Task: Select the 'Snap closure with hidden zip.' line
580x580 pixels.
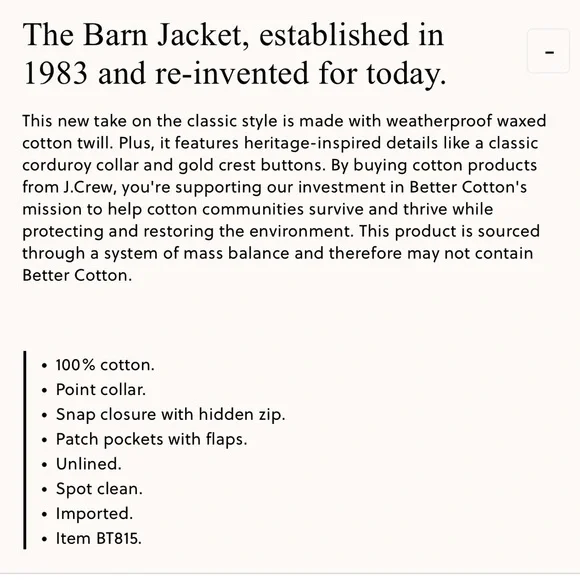Action: [x=171, y=415]
